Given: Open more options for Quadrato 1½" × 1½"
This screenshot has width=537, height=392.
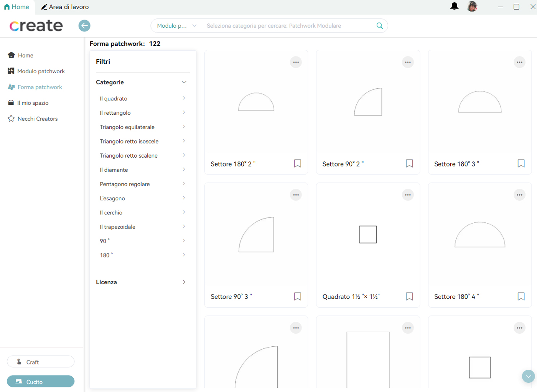Looking at the screenshot, I should (407, 195).
